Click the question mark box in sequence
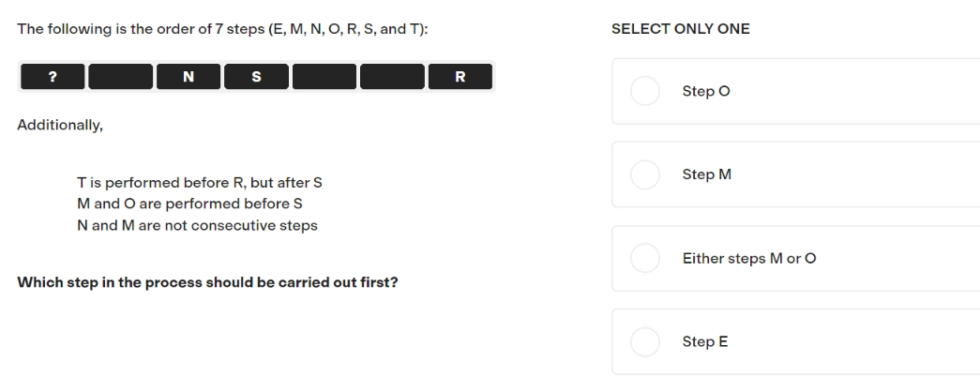 (53, 77)
